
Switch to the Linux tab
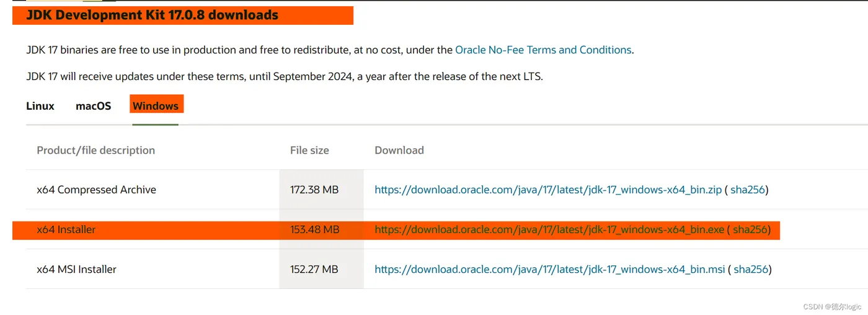point(40,106)
